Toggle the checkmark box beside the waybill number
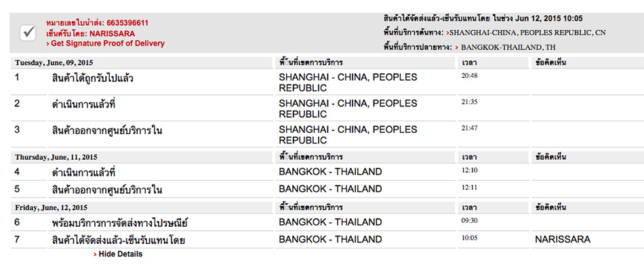644x279 pixels. click(x=28, y=33)
